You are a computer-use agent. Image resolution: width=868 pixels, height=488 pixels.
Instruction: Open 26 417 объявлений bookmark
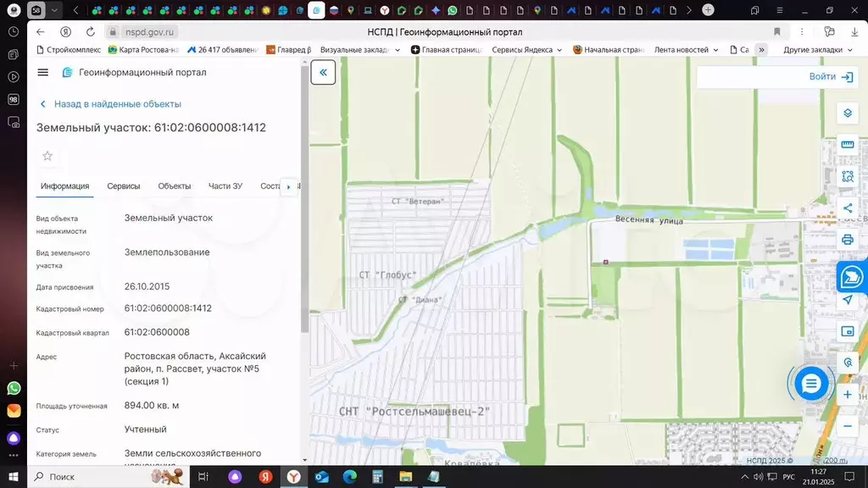(x=223, y=50)
